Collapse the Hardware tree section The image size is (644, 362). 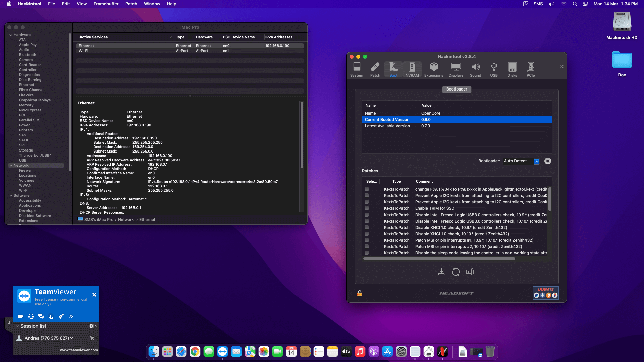[11, 35]
